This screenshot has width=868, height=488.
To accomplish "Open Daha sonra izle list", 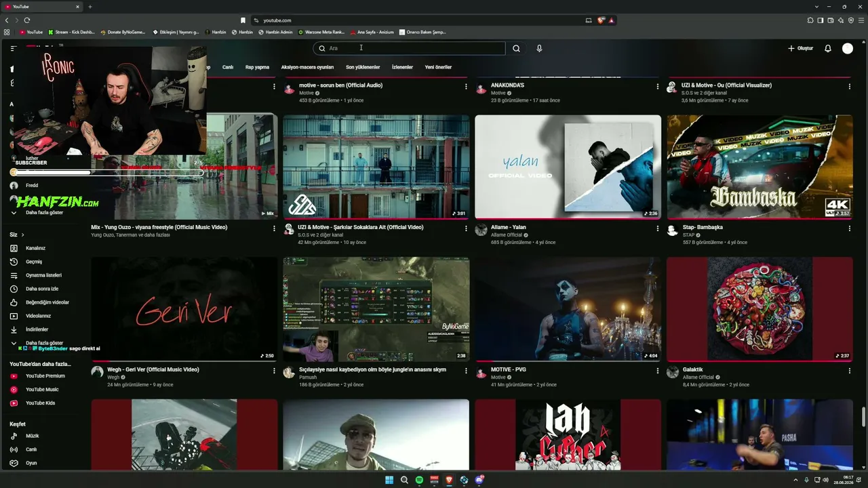I will coord(45,289).
